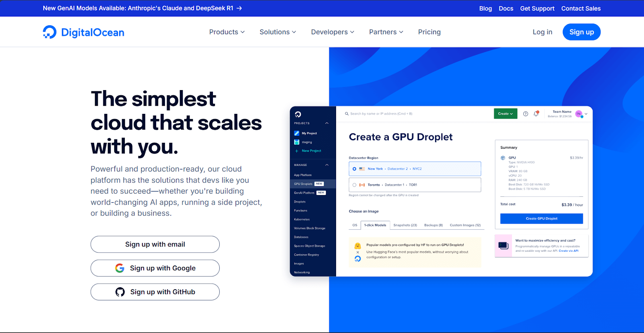644x333 pixels.
Task: Open the GenAI models announcement banner link
Action: point(142,8)
